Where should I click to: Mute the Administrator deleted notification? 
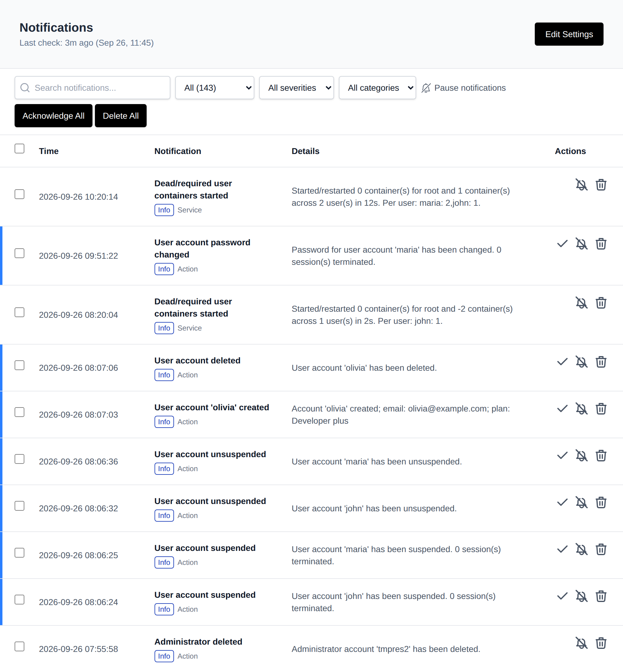(581, 643)
